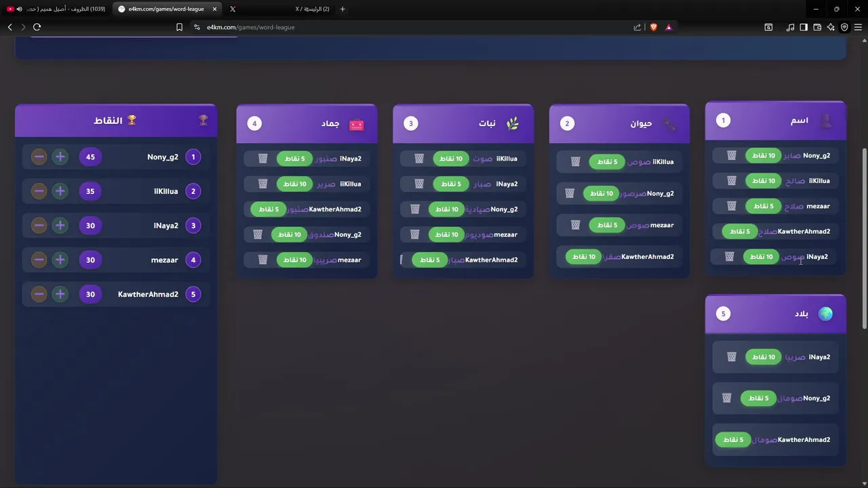
Task: Open Brave Rewards triangle icon
Action: tap(669, 27)
